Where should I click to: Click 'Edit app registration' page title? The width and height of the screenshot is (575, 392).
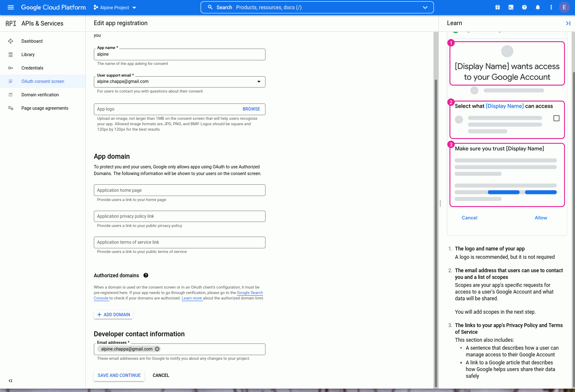pyautogui.click(x=121, y=23)
